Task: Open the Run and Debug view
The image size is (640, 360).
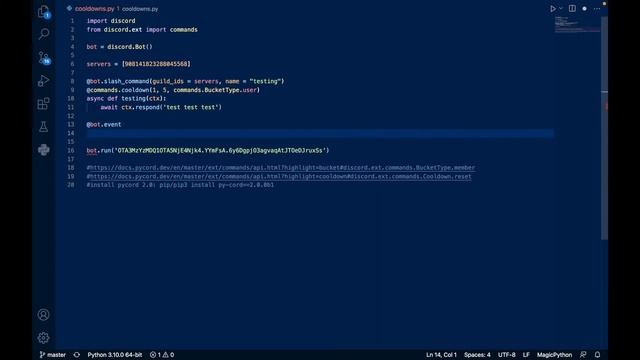Action: tap(44, 80)
